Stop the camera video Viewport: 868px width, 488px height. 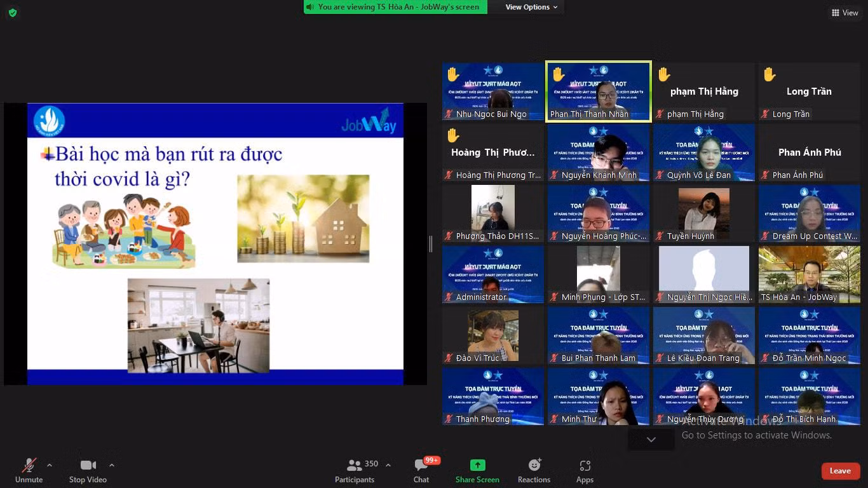point(88,470)
